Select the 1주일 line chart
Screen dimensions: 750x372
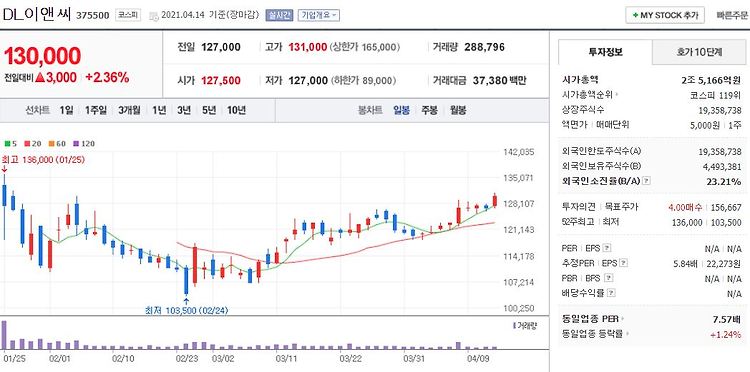click(x=96, y=110)
